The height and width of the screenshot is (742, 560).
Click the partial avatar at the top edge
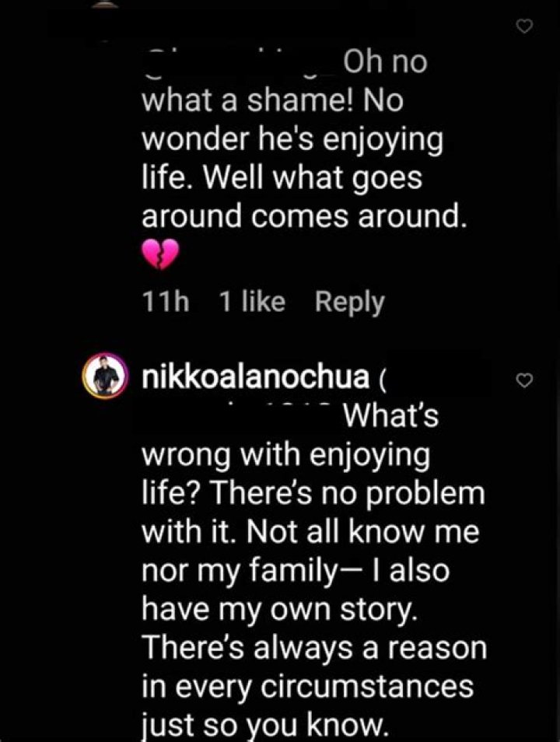(x=107, y=4)
